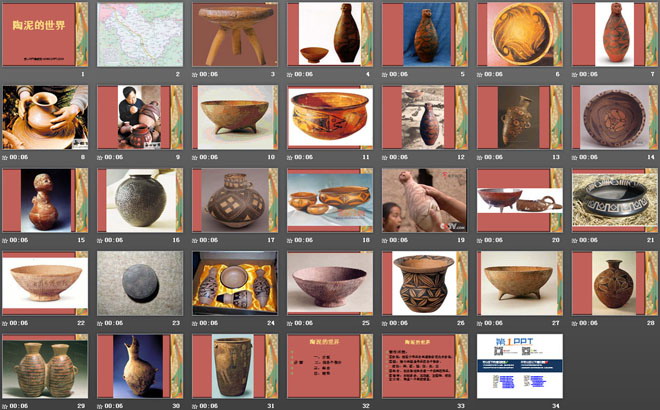
Task: Select the title slide 陶泥的世界
Action: [44, 34]
